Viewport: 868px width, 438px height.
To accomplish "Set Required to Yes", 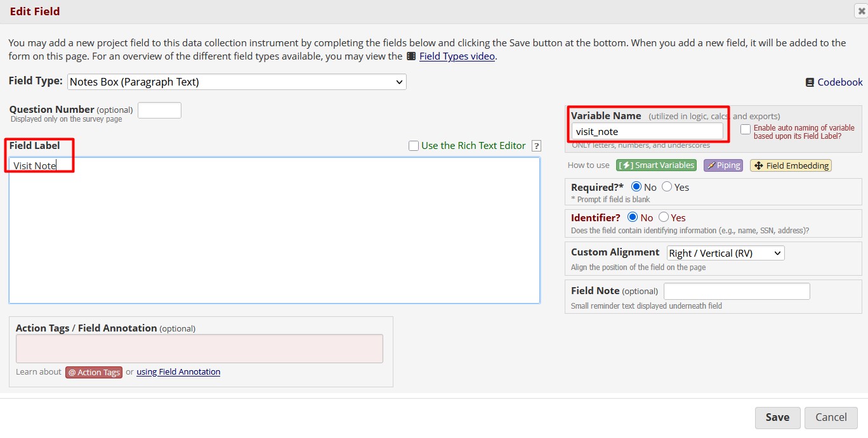I will tap(667, 186).
